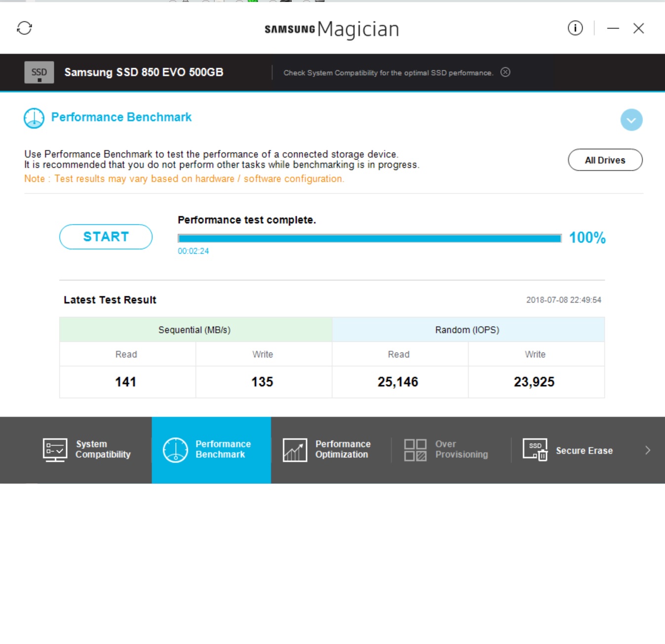Close the Samsung Magician window
Screen dimensions: 665x644
[x=638, y=29]
